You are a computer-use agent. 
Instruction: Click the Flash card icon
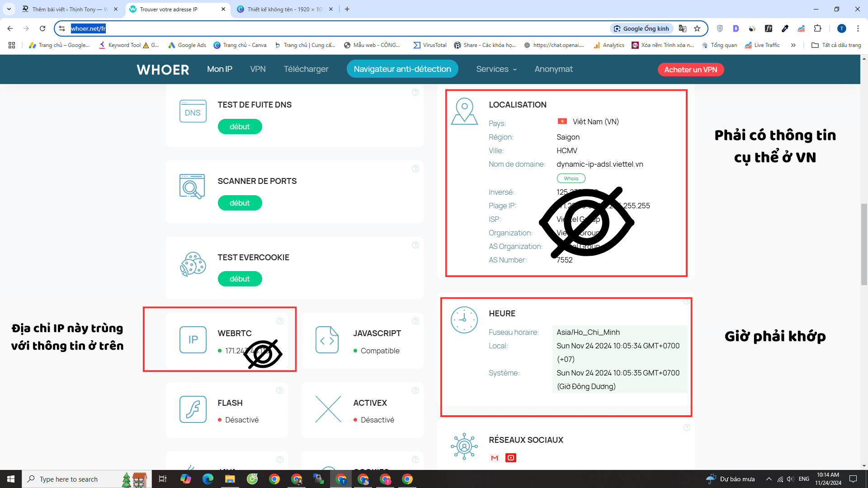pyautogui.click(x=193, y=409)
